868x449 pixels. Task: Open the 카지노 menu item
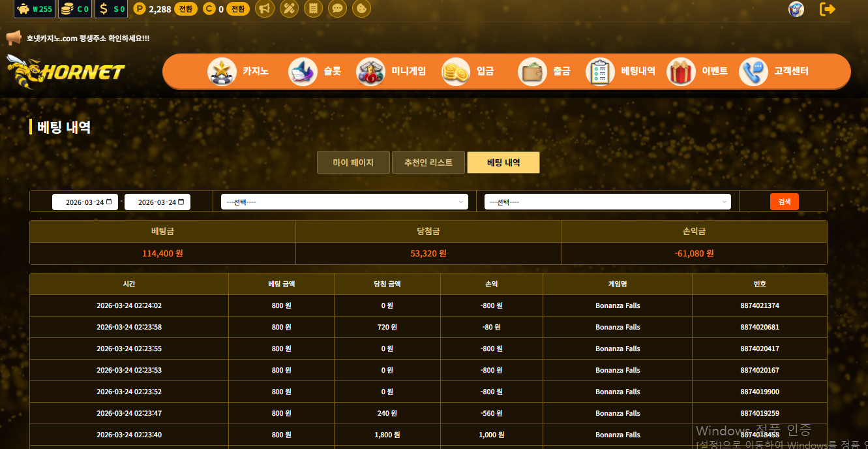tap(239, 71)
